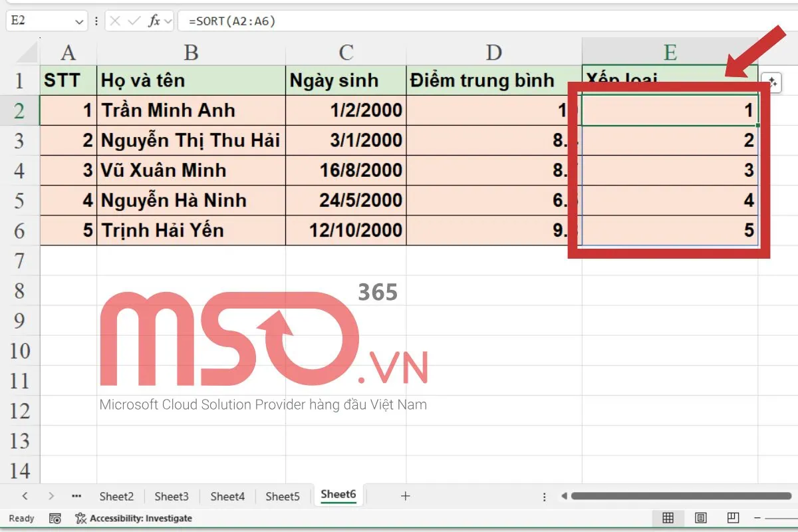798x532 pixels.
Task: Click the Enter checkmark in formula bar
Action: click(134, 21)
